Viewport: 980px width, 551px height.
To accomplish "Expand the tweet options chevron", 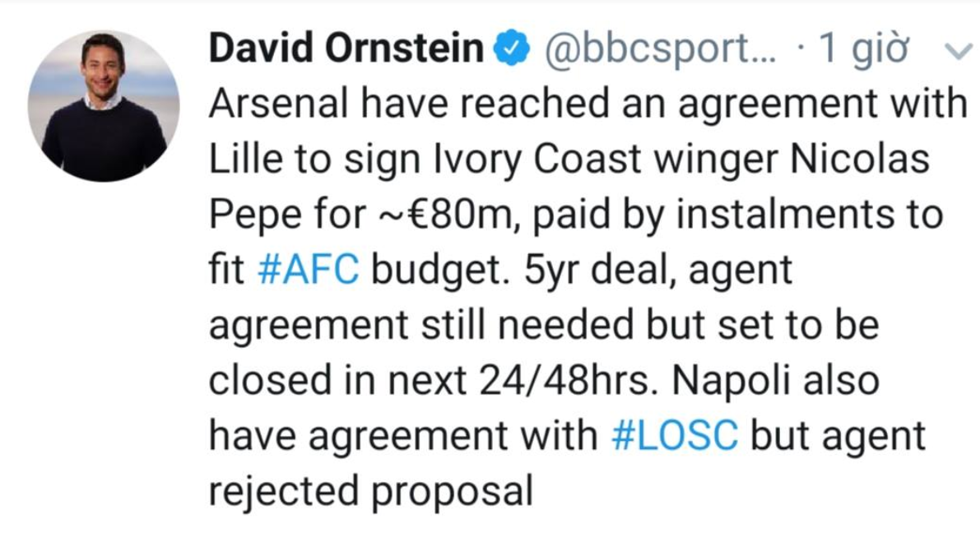I will coord(955,53).
